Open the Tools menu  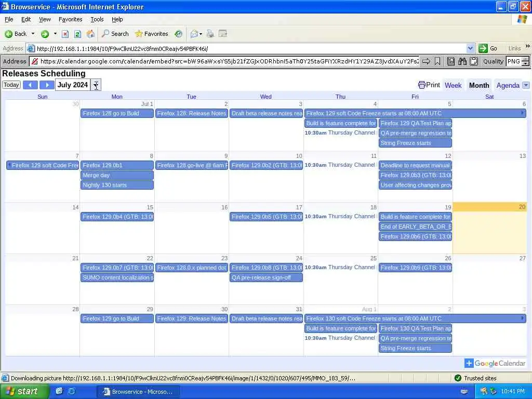coord(97,19)
